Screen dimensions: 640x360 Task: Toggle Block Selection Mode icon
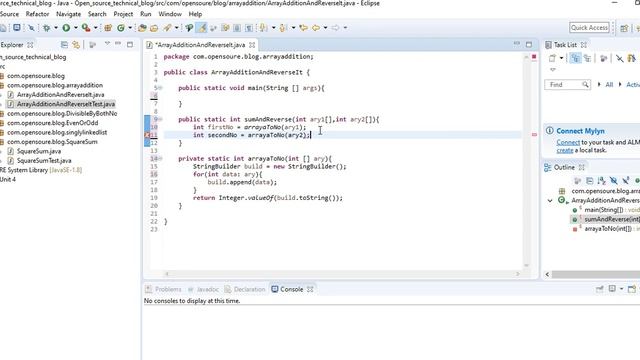(x=237, y=28)
